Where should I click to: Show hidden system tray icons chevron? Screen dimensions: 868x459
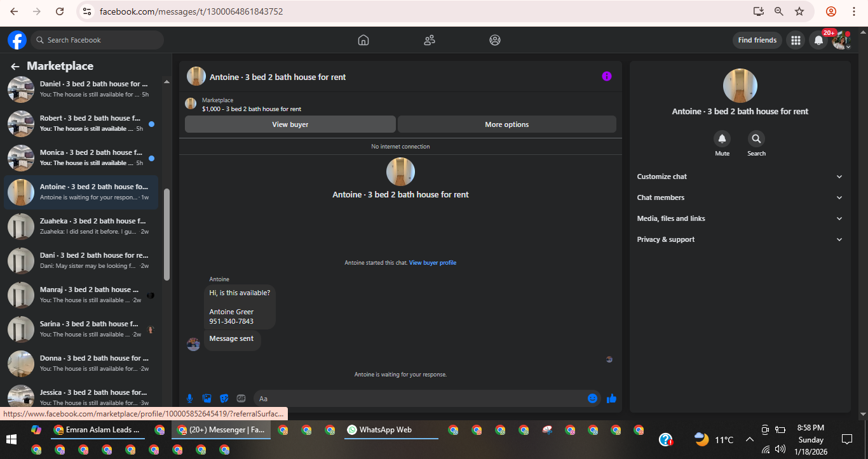click(x=749, y=439)
